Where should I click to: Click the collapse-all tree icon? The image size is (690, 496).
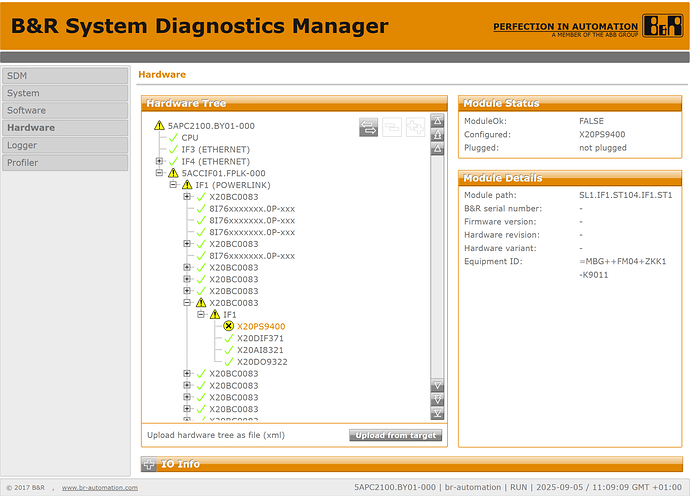pos(392,127)
